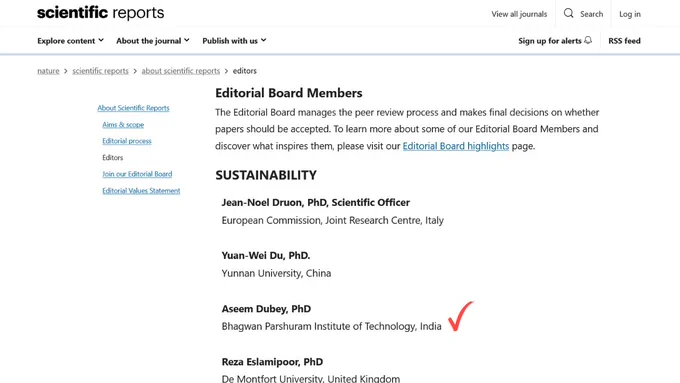Select the Editors sidebar item
The height and width of the screenshot is (383, 680).
point(113,157)
